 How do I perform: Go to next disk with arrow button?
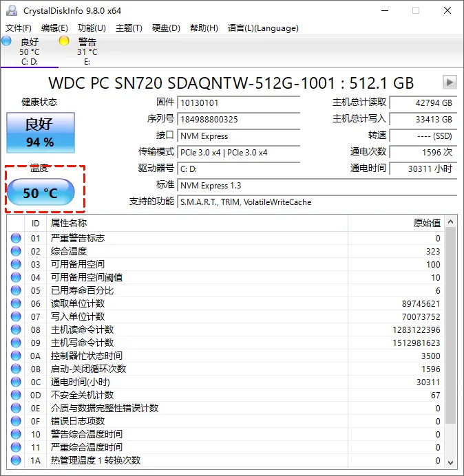(450, 82)
